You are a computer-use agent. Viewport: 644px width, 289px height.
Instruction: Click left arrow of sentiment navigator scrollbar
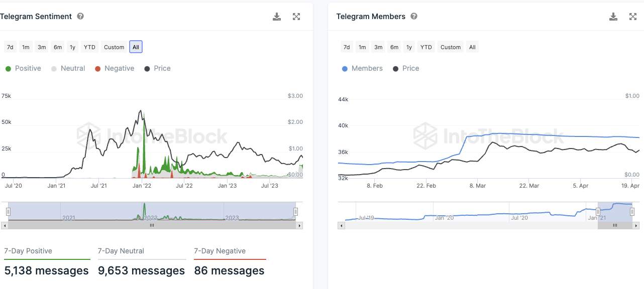5,226
